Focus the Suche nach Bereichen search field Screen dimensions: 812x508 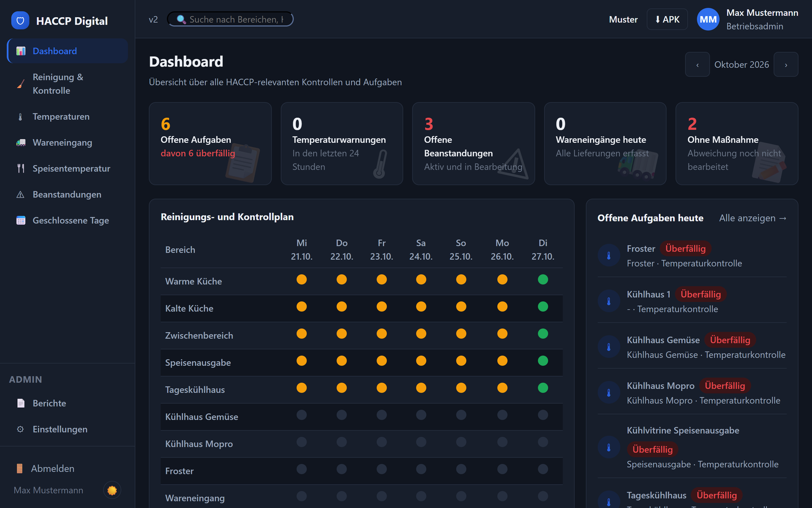coord(230,19)
